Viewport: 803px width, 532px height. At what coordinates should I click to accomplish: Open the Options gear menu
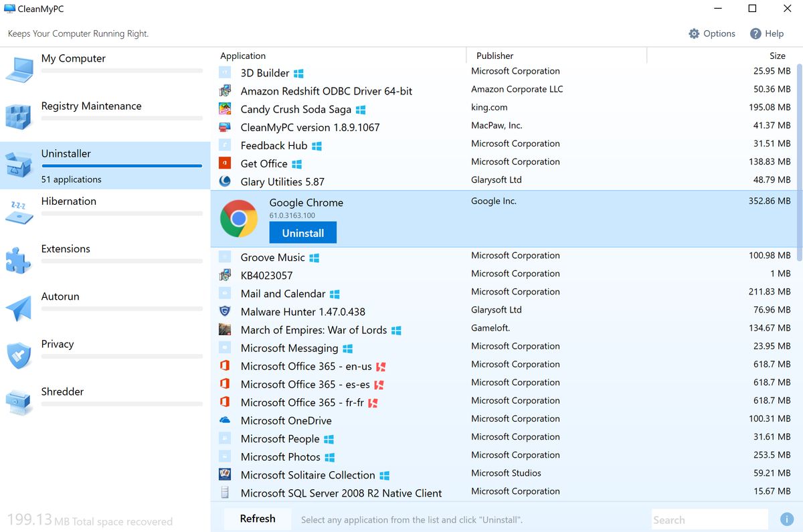tap(712, 33)
